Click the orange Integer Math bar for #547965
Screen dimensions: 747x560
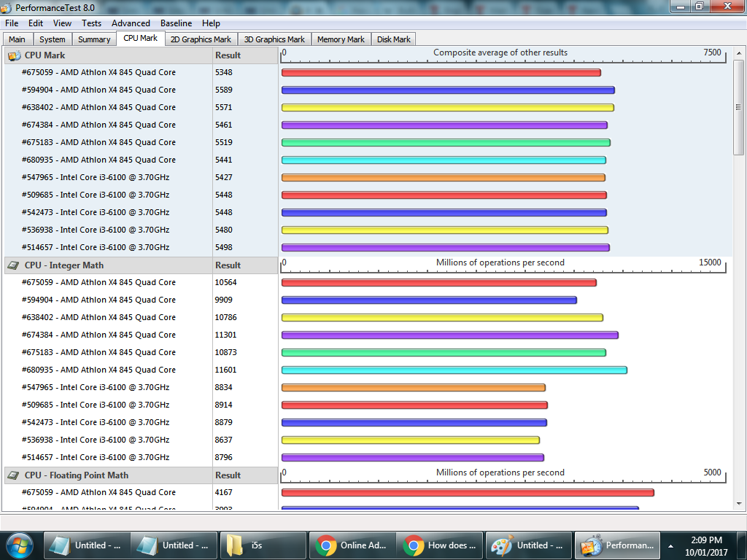414,388
